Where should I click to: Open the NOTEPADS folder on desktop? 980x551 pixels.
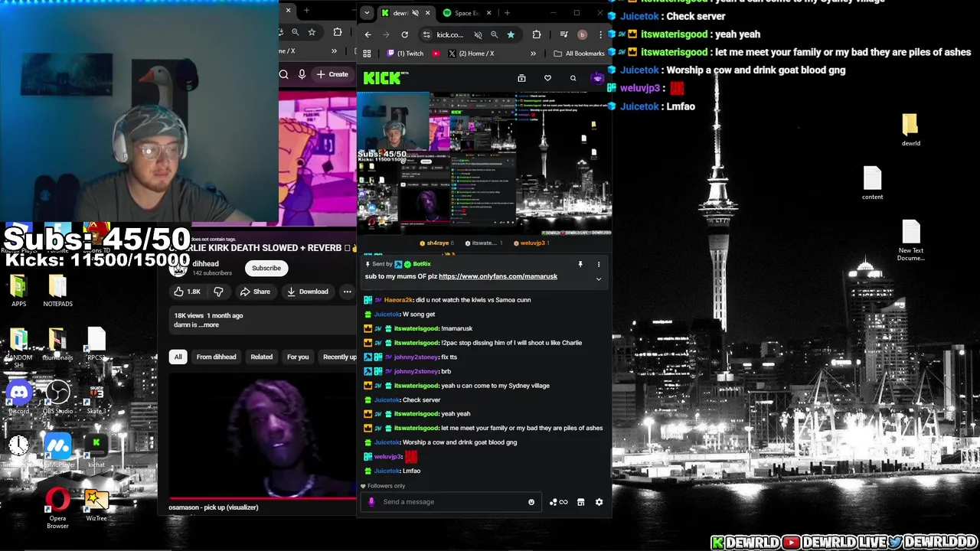(57, 291)
